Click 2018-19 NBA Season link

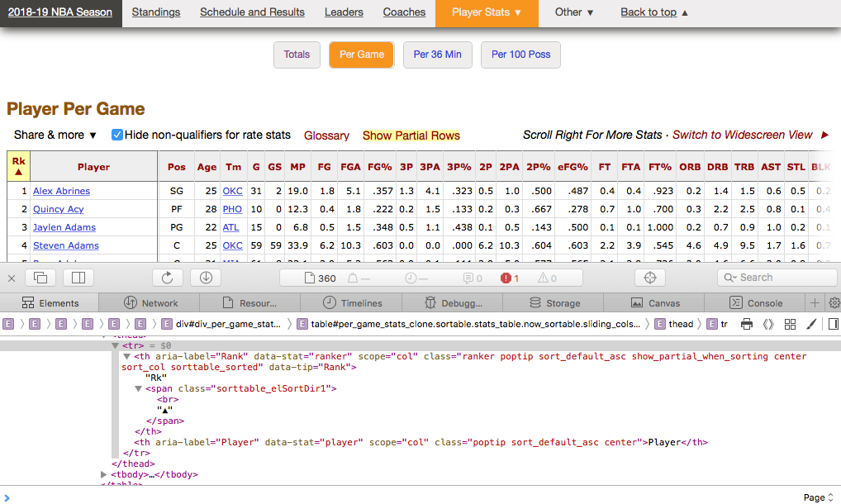pyautogui.click(x=60, y=12)
